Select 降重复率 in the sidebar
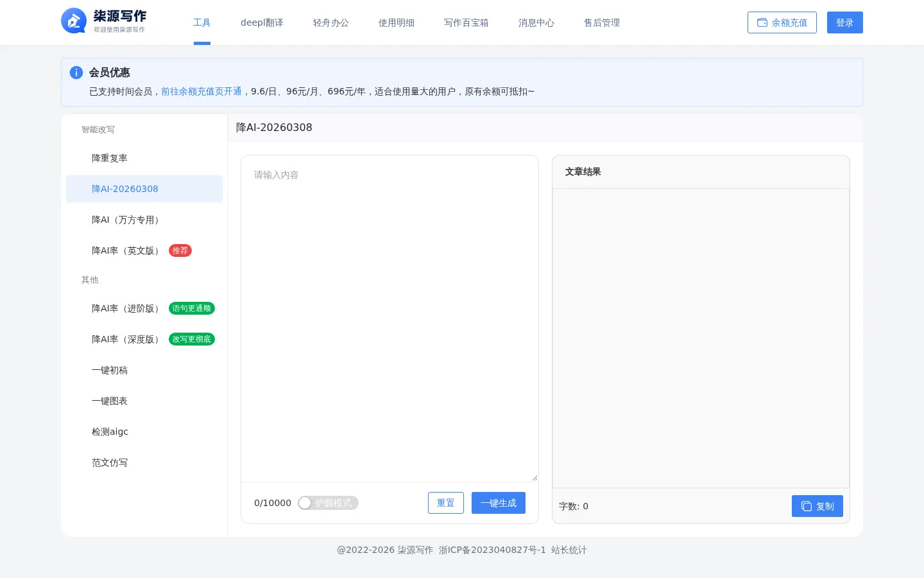This screenshot has width=924, height=578. point(144,158)
